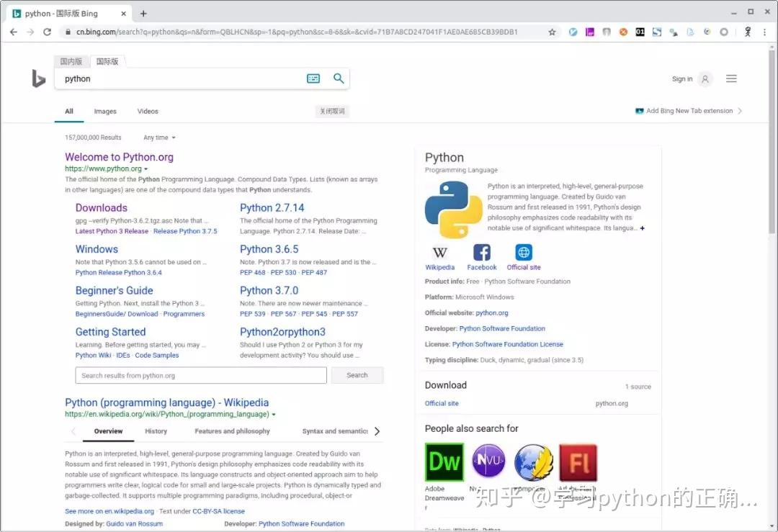Open the Python Software Foundation License link
This screenshot has height=532, width=778.
[x=508, y=344]
